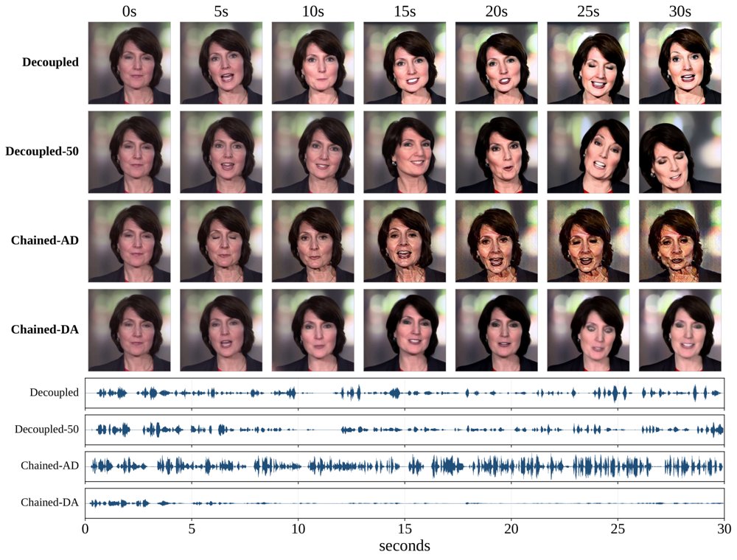Click the 15 tick label on the seconds axis
737x560 pixels.
click(x=405, y=529)
